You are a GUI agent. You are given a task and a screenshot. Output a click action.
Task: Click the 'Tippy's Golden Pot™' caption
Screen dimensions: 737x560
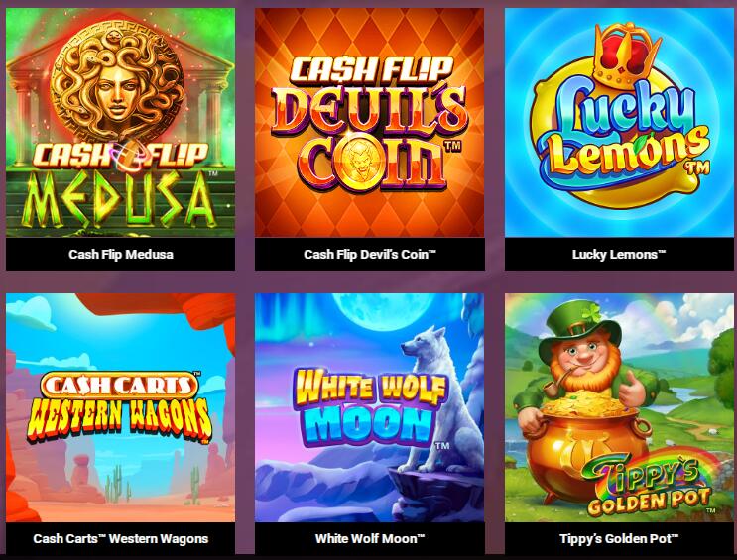click(619, 539)
